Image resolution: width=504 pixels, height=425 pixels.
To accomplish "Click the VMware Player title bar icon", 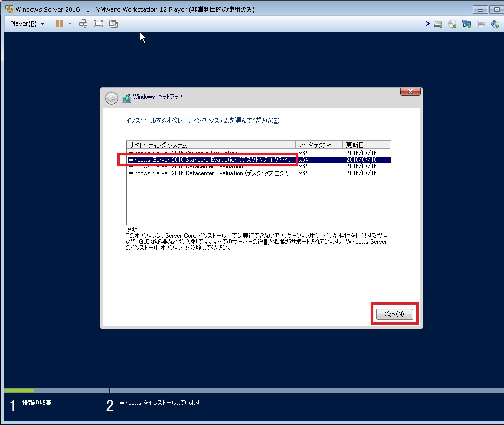I will click(9, 9).
